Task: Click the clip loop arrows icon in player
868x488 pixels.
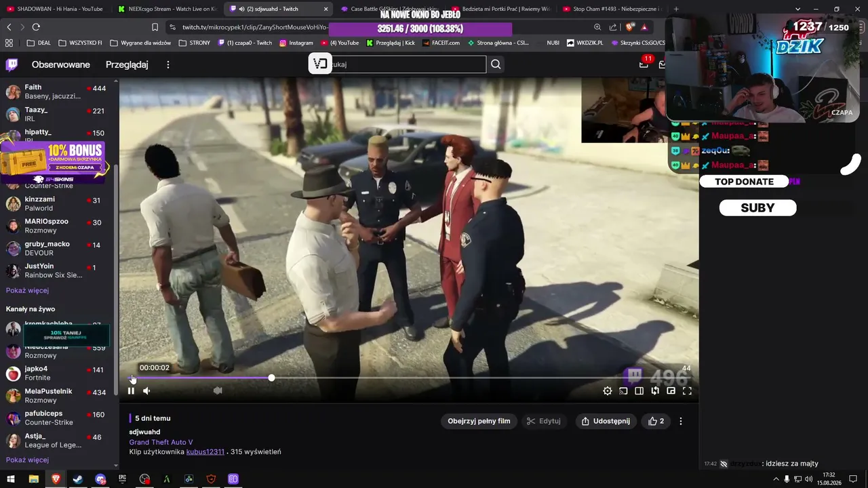Action: click(x=655, y=390)
